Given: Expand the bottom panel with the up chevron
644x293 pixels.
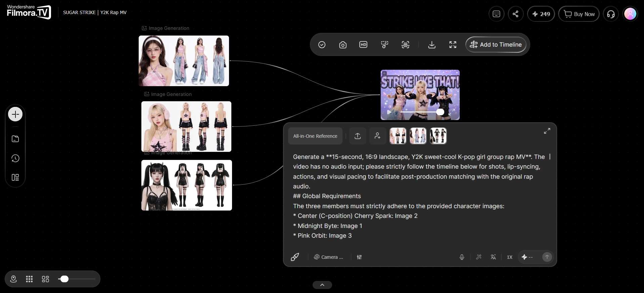Looking at the screenshot, I should 322,285.
